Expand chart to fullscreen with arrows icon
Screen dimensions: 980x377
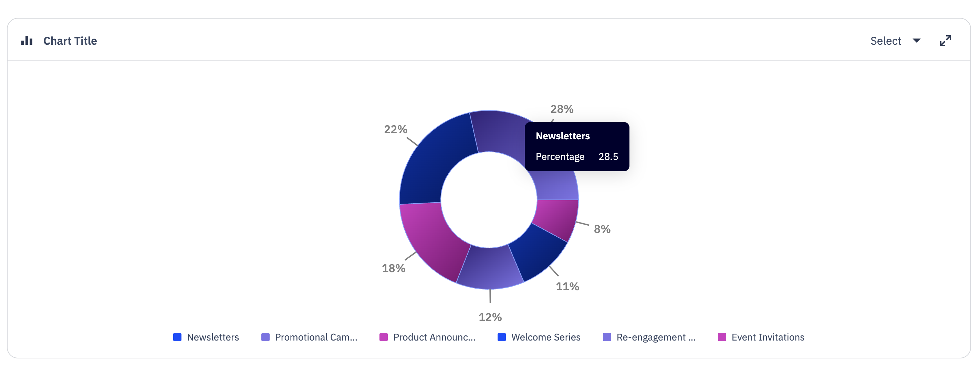tap(945, 41)
